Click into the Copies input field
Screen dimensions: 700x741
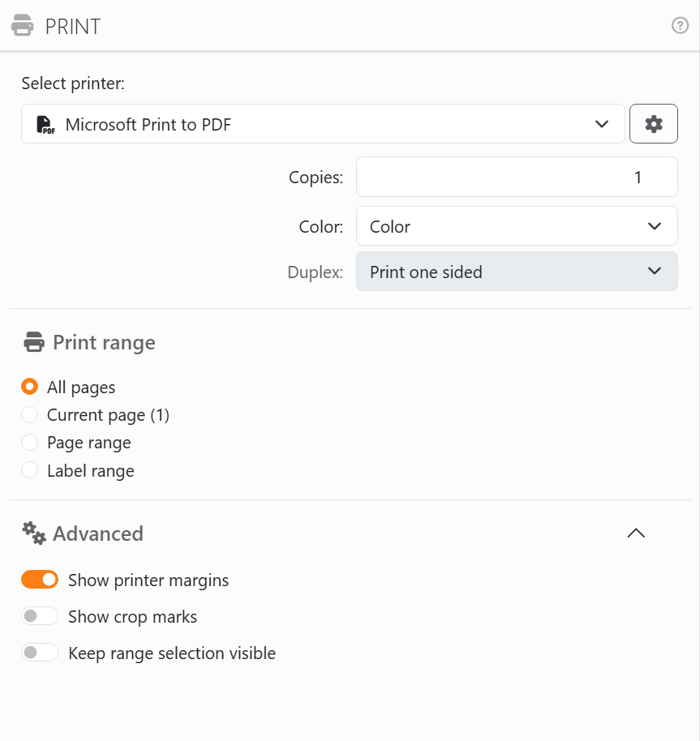click(517, 177)
